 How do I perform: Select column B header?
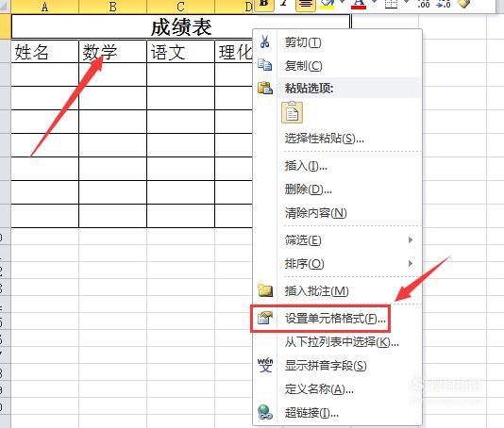pos(112,7)
